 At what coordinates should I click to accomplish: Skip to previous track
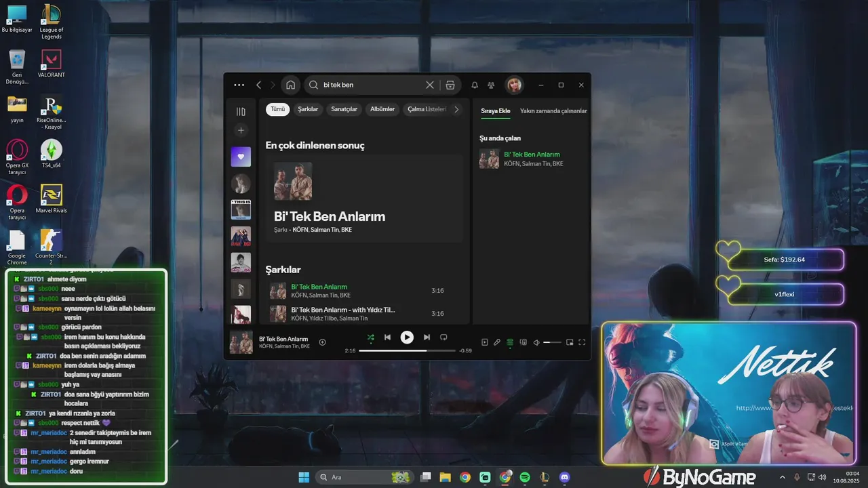pos(387,337)
